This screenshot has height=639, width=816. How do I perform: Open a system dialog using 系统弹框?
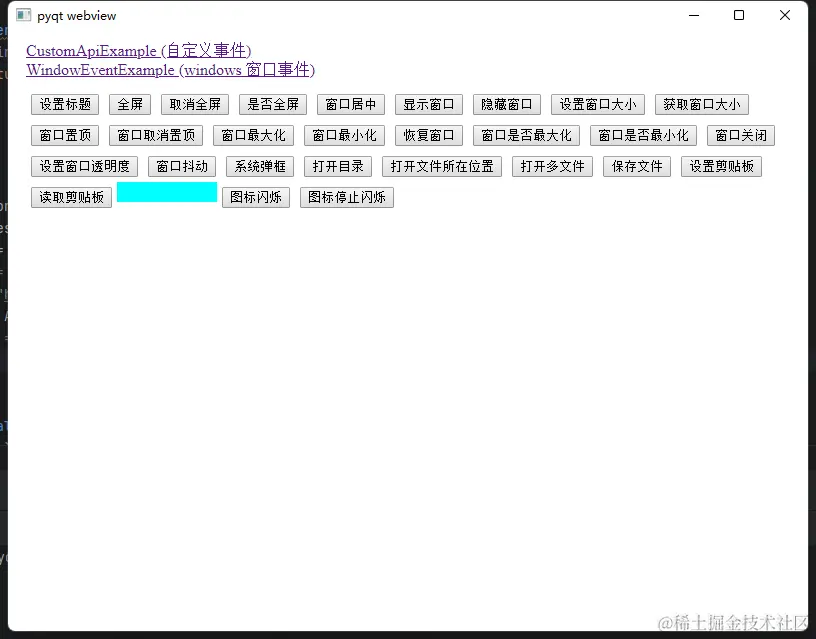tap(259, 166)
